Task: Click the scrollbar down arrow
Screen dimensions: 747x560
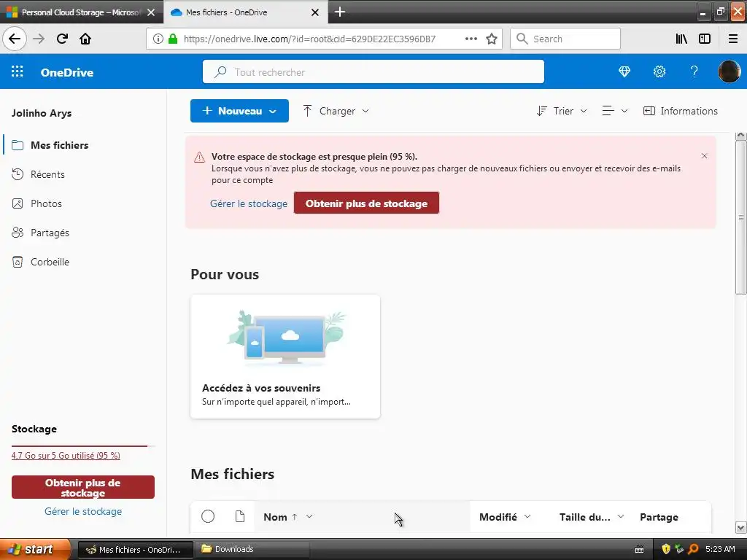Action: 740,527
